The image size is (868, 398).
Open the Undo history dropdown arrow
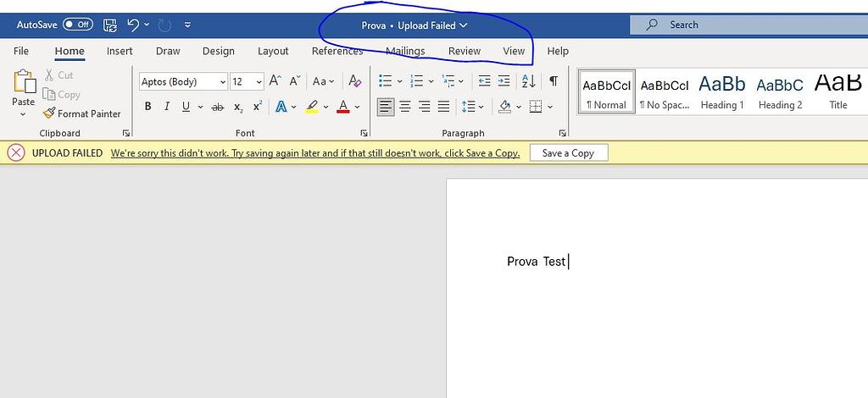(147, 25)
